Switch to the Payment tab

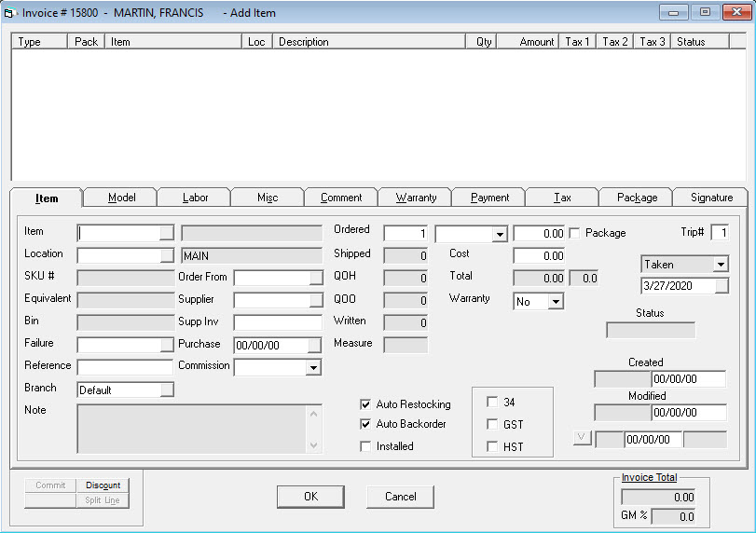pyautogui.click(x=489, y=198)
